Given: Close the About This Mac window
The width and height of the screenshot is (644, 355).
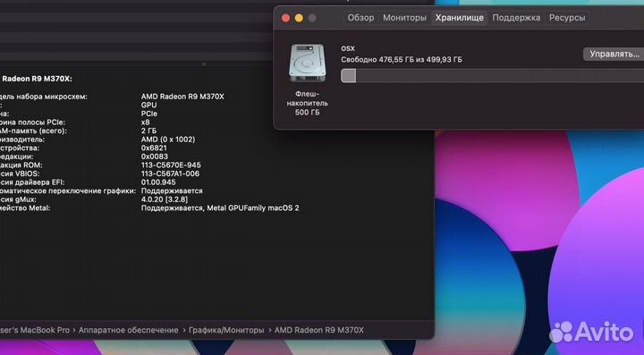Looking at the screenshot, I should pyautogui.click(x=286, y=18).
